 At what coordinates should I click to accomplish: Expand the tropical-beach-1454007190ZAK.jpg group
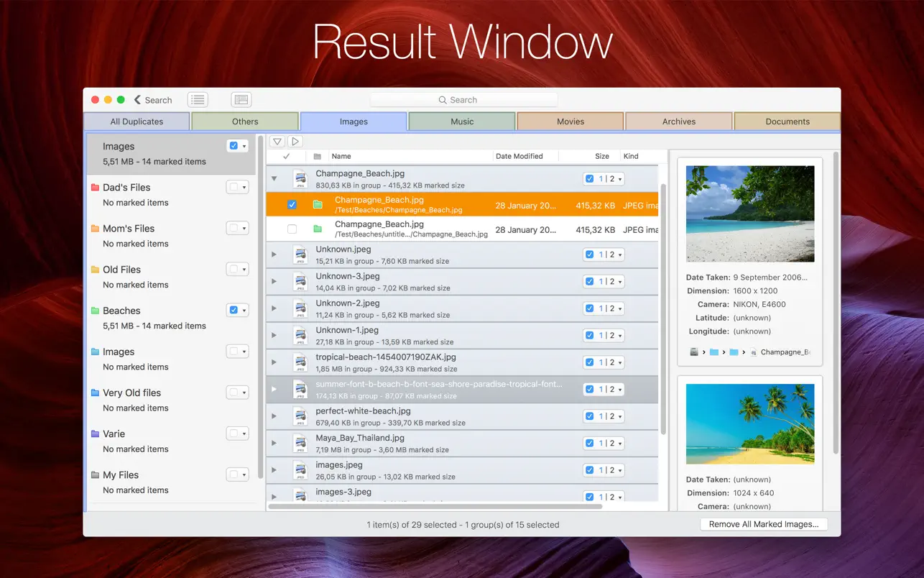tap(274, 362)
